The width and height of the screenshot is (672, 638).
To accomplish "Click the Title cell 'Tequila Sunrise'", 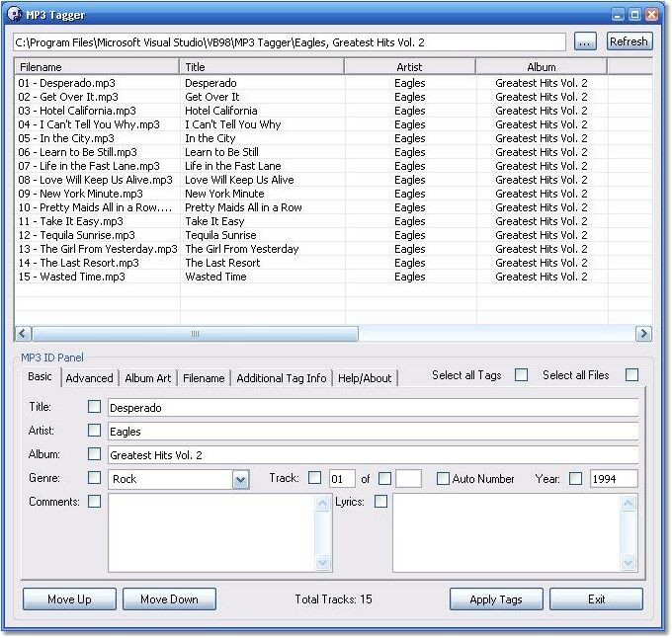I will [x=220, y=235].
